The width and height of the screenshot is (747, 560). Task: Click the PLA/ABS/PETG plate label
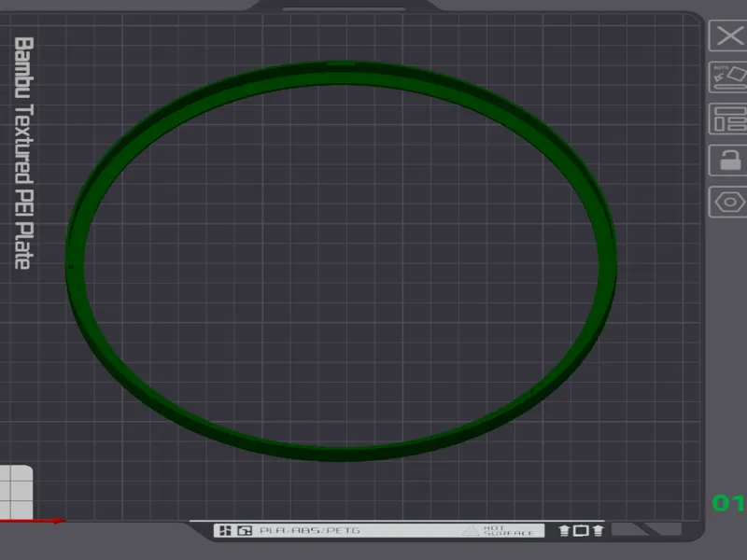point(310,530)
